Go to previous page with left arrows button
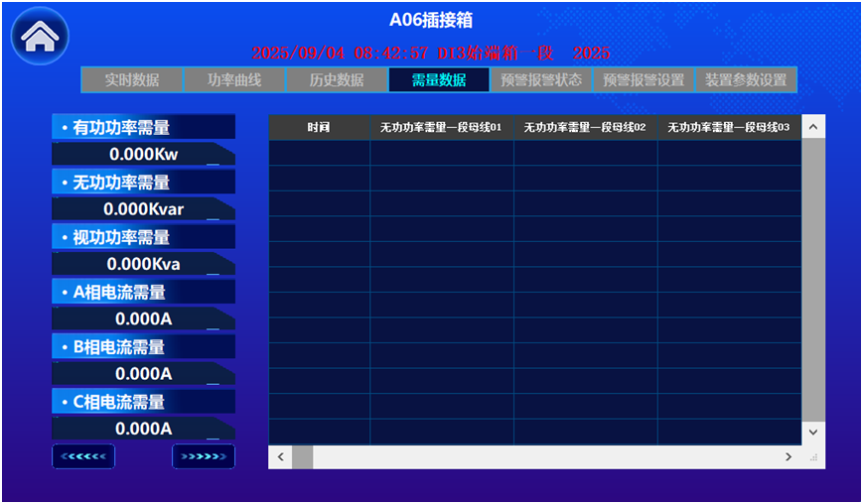Screen dimensions: 863x504 click(x=83, y=456)
